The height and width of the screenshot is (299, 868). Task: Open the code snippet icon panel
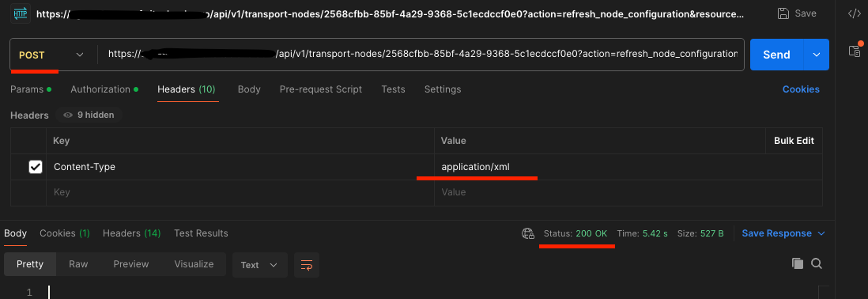[x=854, y=14]
